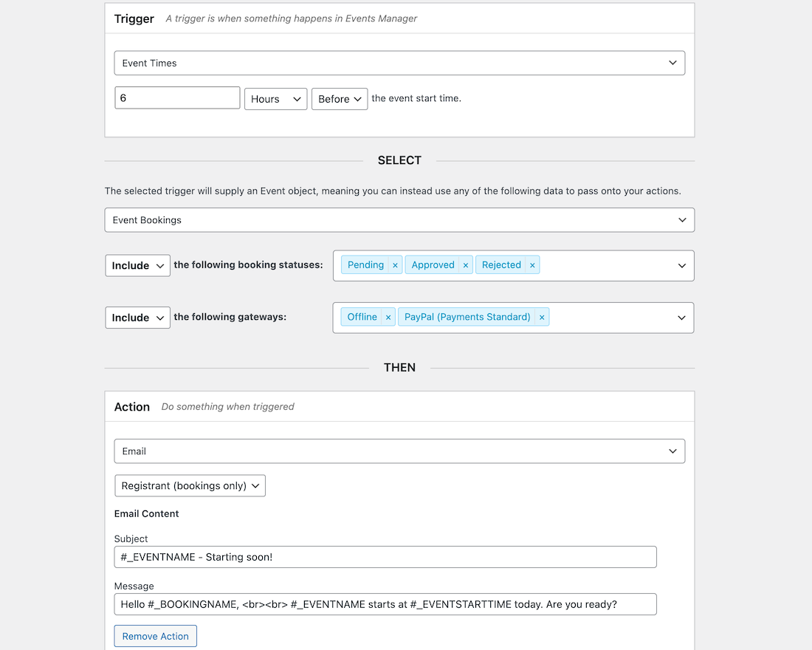The width and height of the screenshot is (812, 650).
Task: Remove the Approved status tag
Action: click(465, 265)
